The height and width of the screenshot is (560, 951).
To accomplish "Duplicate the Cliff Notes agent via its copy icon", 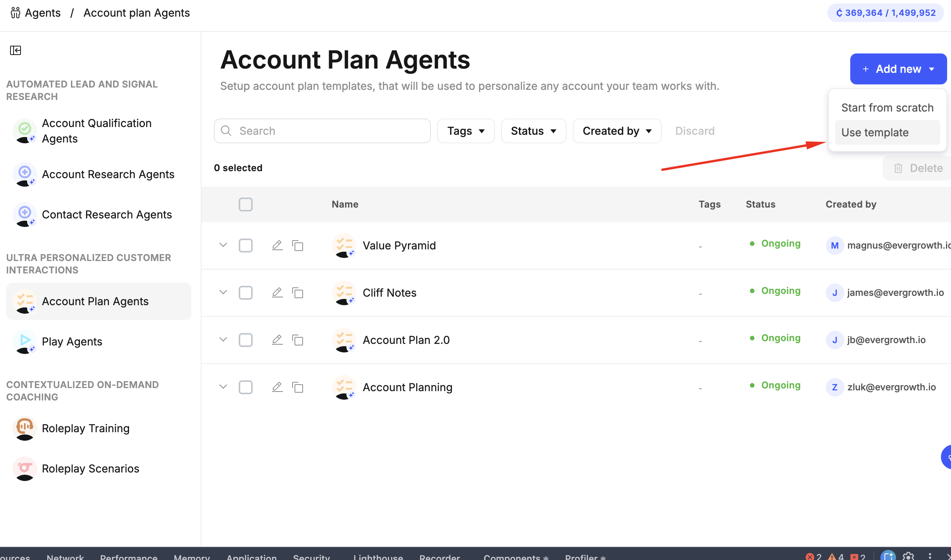I will (298, 293).
